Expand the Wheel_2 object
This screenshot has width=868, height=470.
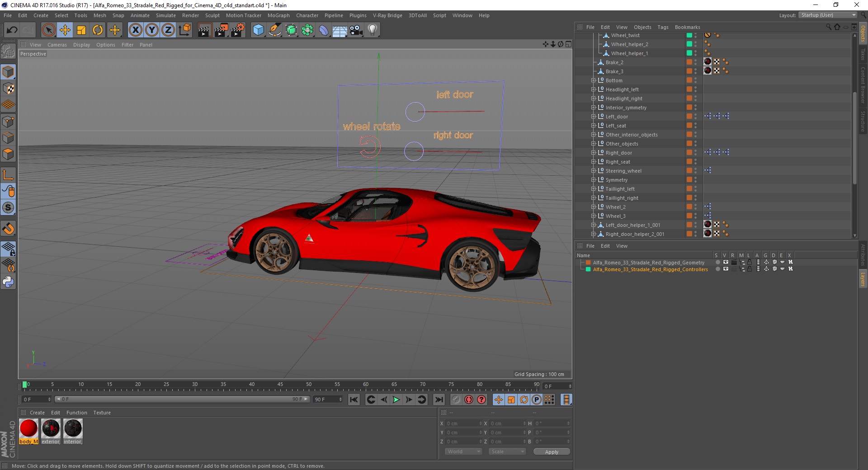click(594, 207)
